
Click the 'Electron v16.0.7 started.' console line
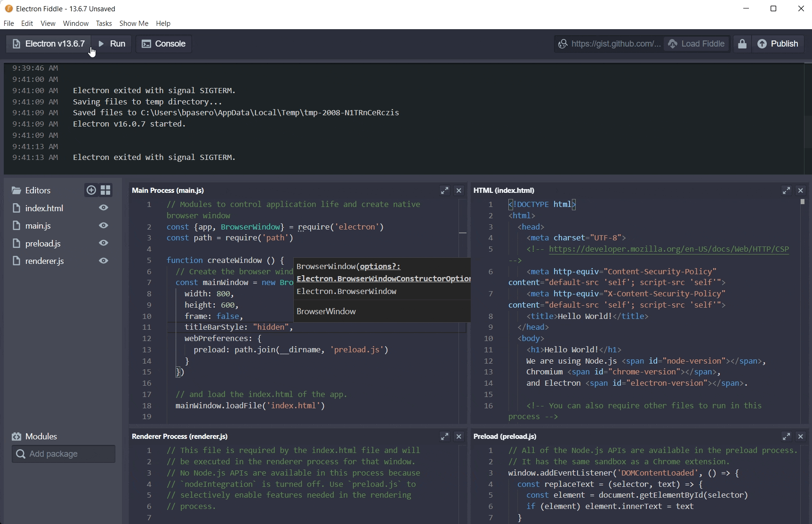point(129,124)
